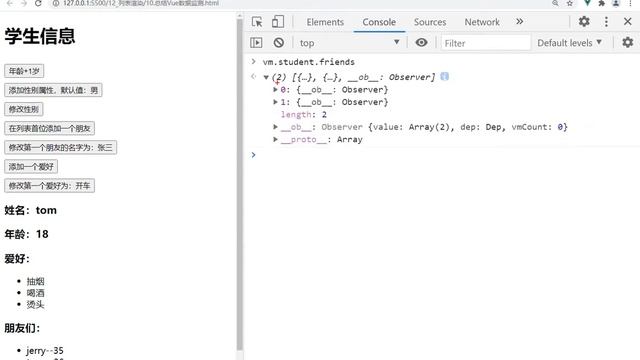Expand the __ob__ Observer property
The height and width of the screenshot is (360, 640).
tap(276, 127)
